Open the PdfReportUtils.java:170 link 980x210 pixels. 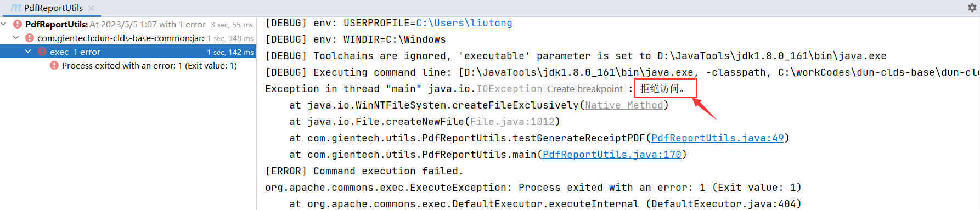pos(612,155)
